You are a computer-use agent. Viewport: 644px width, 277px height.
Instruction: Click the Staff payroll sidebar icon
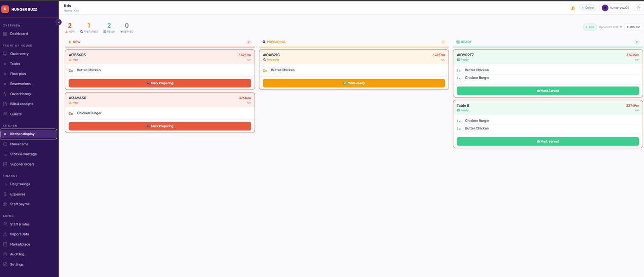(5, 204)
